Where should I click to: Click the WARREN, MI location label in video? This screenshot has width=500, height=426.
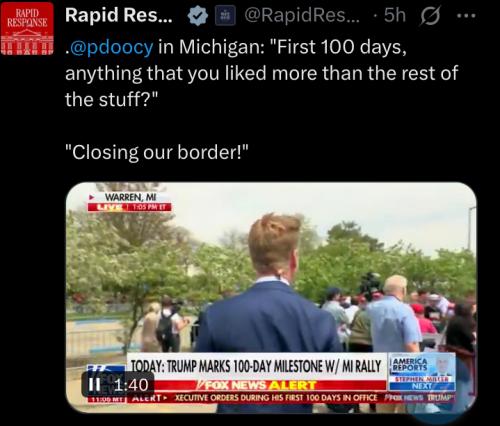coord(130,197)
